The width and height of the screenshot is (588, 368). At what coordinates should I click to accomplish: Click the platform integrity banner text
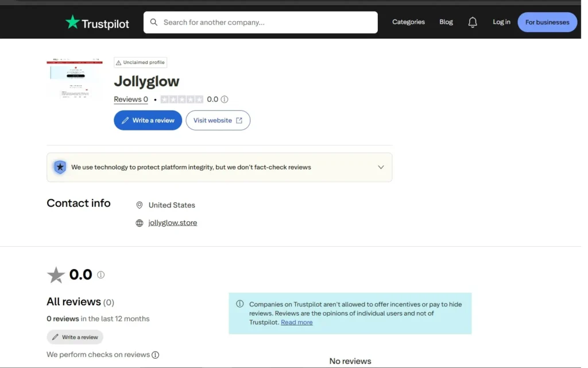coord(191,167)
